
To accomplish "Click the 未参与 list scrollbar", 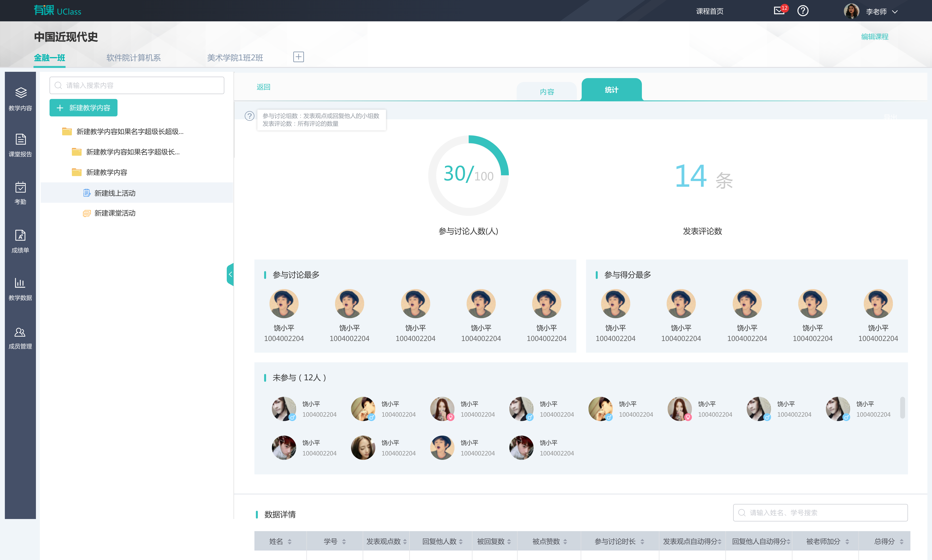I will [902, 407].
